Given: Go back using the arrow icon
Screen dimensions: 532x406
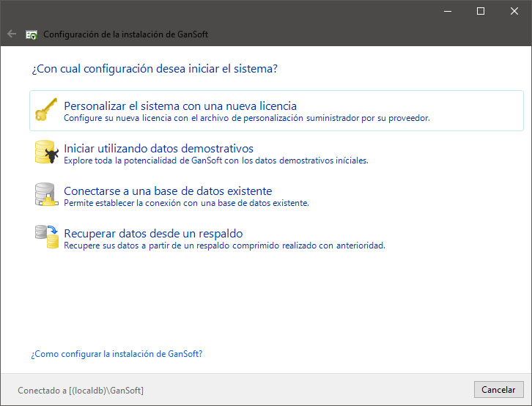Looking at the screenshot, I should point(12,34).
